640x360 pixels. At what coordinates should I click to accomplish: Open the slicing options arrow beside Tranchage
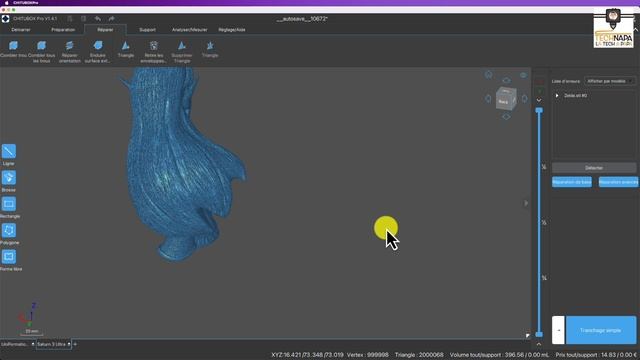558,330
